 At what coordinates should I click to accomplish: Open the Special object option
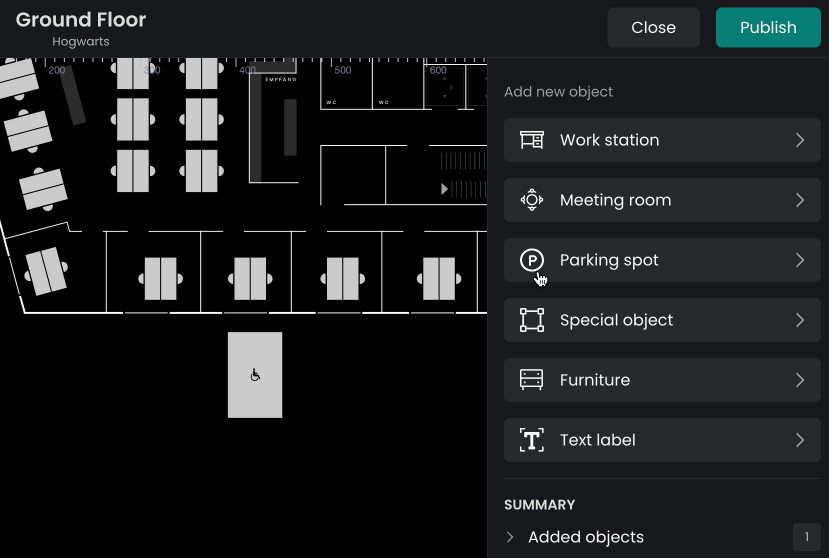[616, 320]
